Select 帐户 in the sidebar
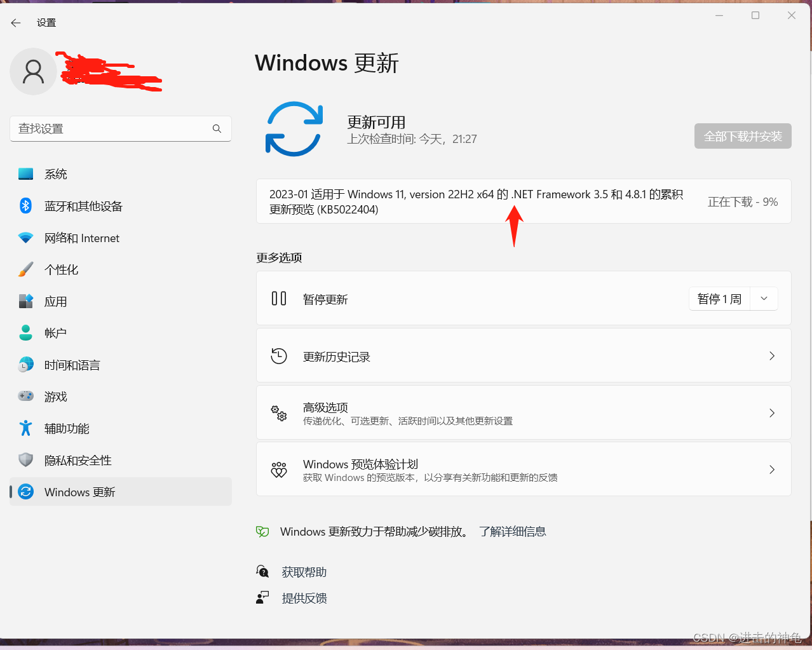Viewport: 812px width, 650px height. 121,333
